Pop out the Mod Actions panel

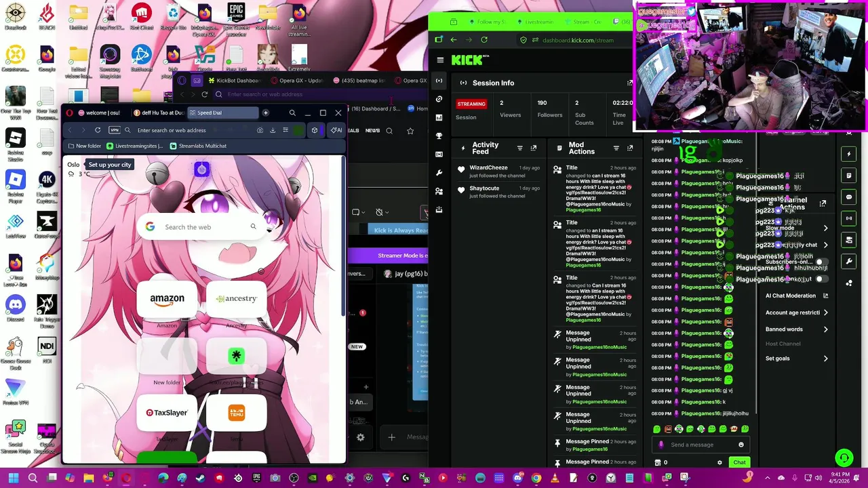[630, 148]
